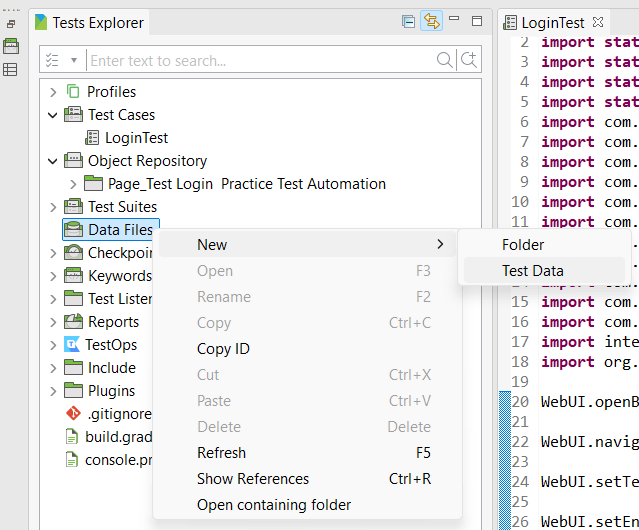
Task: Choose Folder from the New submenu
Action: point(544,244)
